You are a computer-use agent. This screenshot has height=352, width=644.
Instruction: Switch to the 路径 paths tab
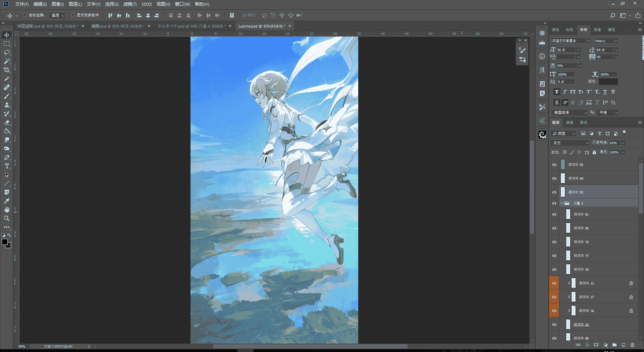584,122
